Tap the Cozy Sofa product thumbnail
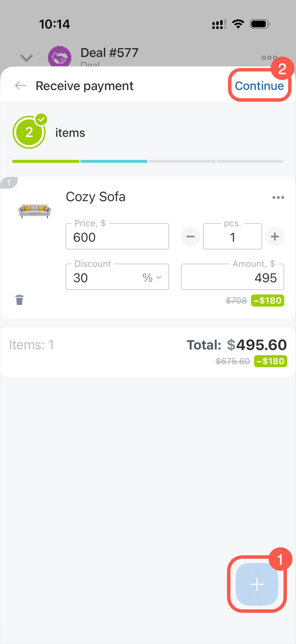This screenshot has height=644, width=296. [35, 211]
